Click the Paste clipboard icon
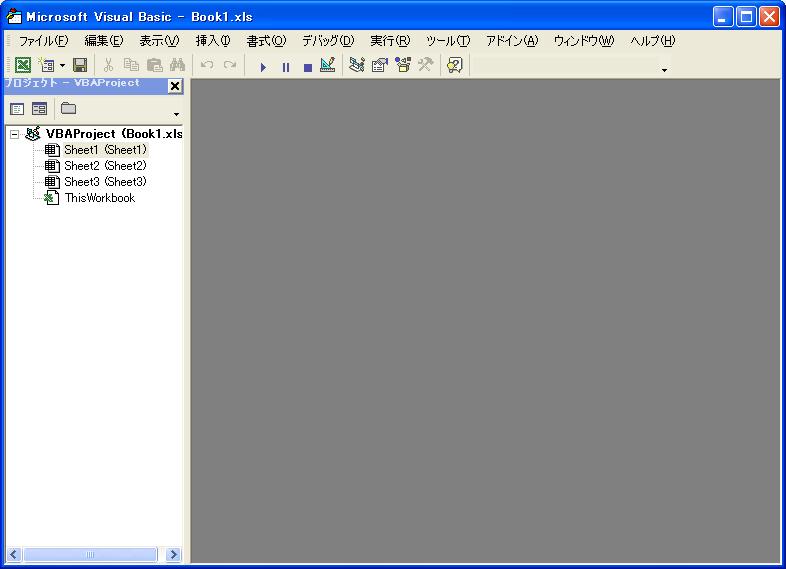Screen dimensions: 786x569 pos(154,65)
